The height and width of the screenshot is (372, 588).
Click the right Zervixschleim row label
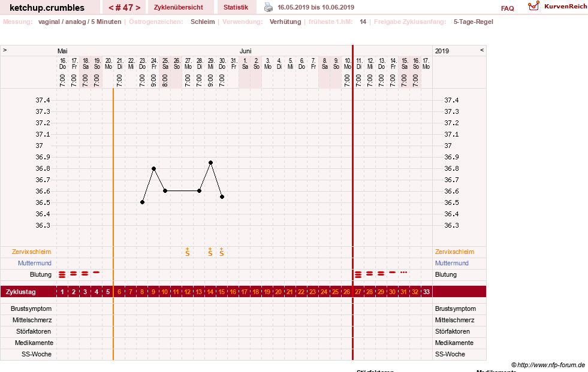point(454,252)
